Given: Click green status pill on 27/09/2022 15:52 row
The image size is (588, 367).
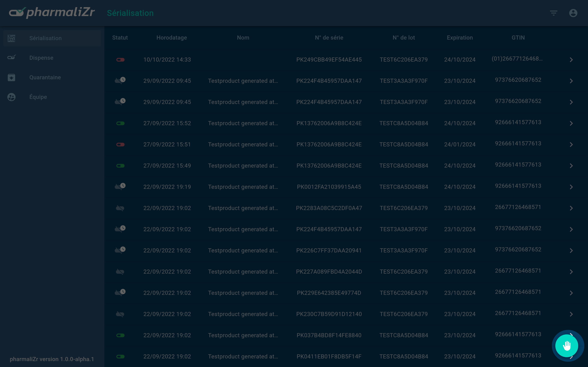Looking at the screenshot, I should tap(120, 123).
